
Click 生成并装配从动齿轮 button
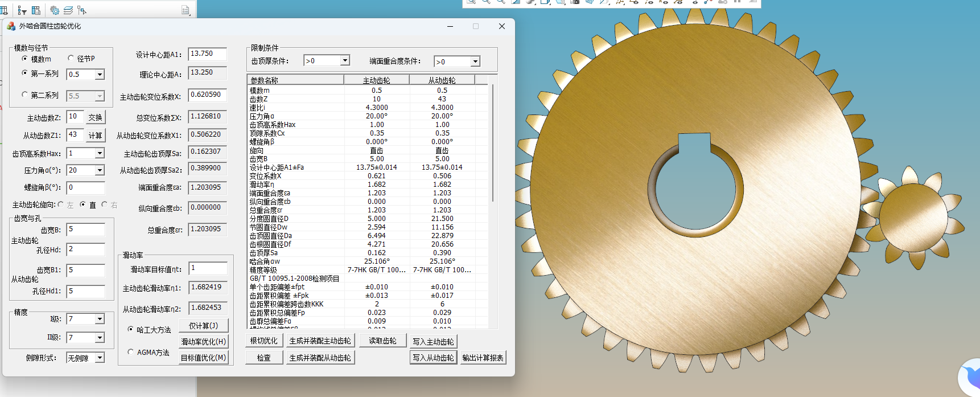click(320, 358)
